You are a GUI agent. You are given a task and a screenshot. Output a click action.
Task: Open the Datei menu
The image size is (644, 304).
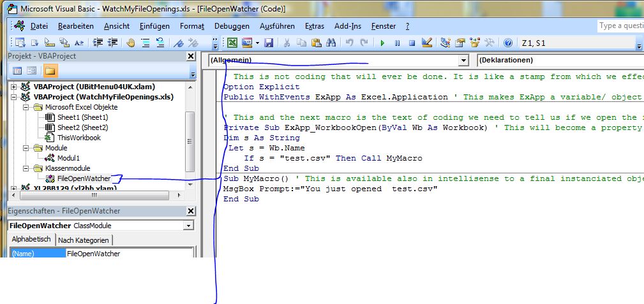tap(39, 26)
